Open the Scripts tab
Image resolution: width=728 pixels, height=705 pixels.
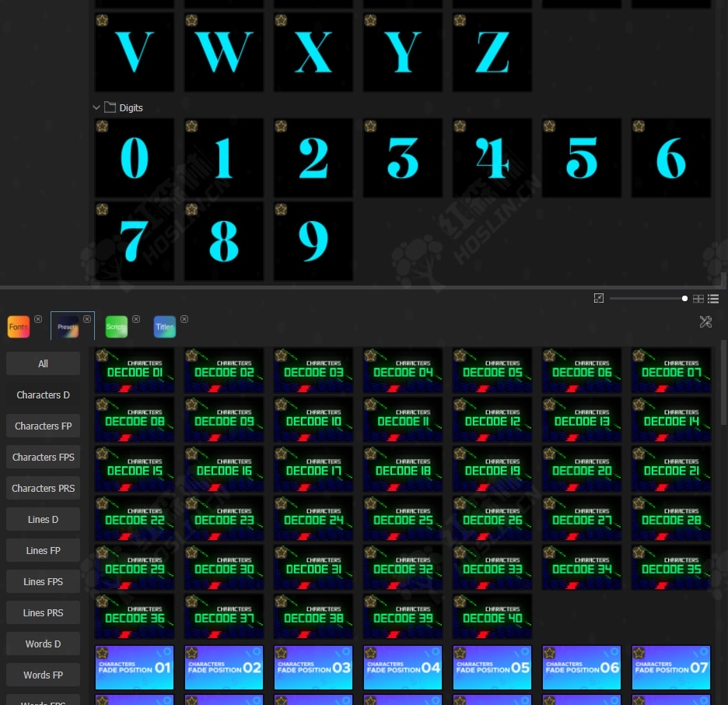coord(117,327)
